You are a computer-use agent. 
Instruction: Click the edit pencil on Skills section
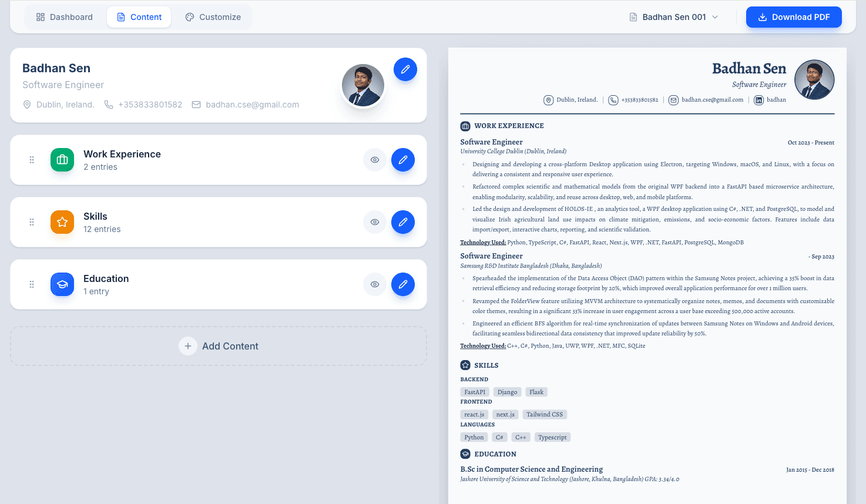(x=403, y=222)
